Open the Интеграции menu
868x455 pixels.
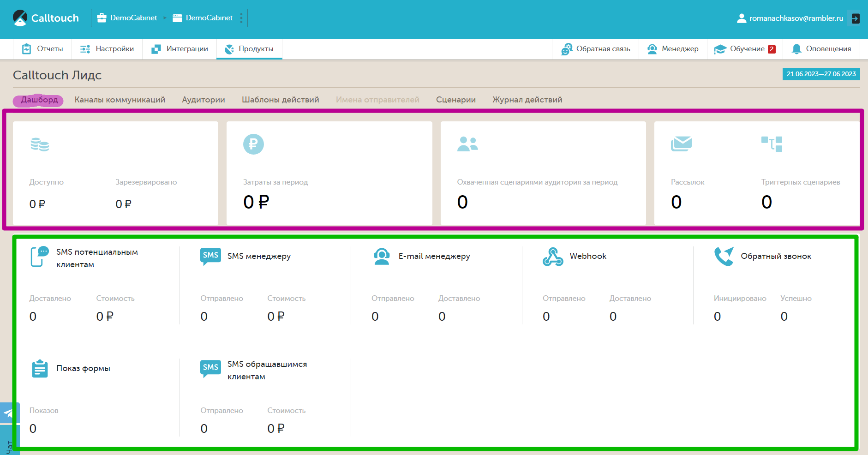[180, 49]
